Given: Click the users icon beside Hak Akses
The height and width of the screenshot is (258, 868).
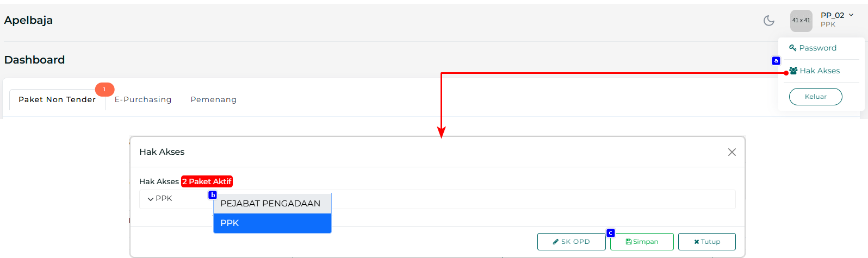Looking at the screenshot, I should pos(793,71).
